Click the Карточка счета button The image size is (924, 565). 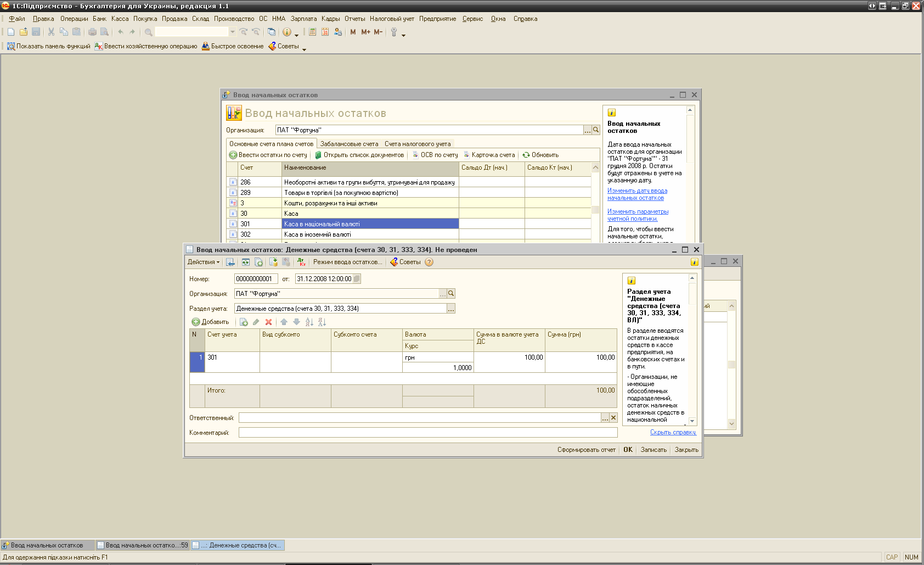(x=489, y=155)
